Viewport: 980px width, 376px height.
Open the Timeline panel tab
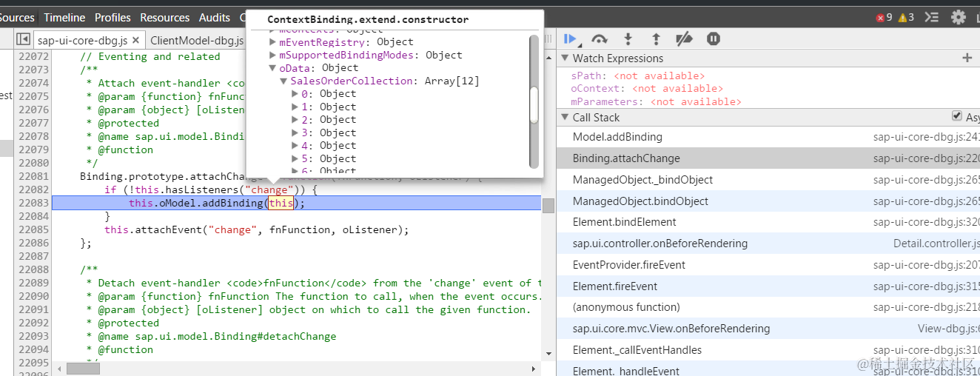click(64, 17)
